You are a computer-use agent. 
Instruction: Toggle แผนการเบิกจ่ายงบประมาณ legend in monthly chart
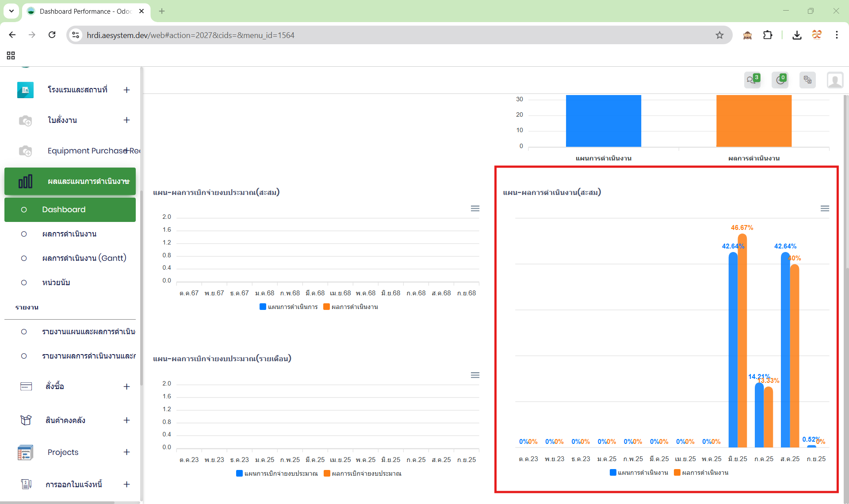(x=277, y=473)
